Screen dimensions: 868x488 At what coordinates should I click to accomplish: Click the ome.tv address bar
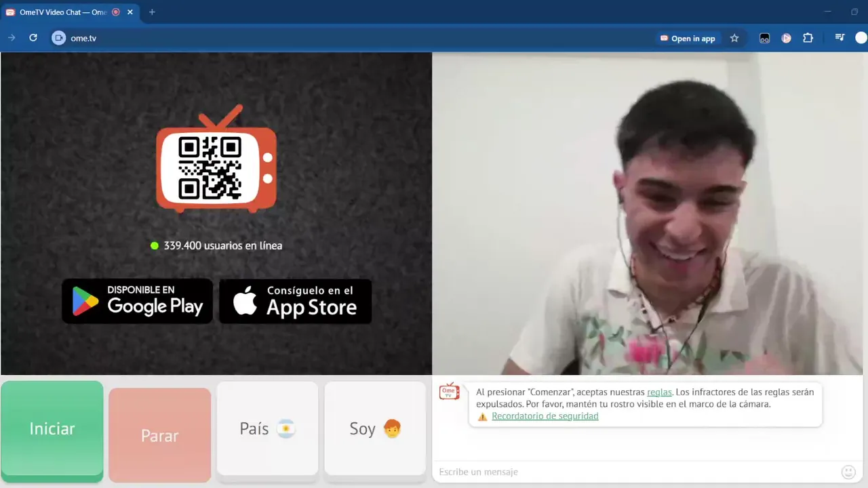(x=353, y=38)
